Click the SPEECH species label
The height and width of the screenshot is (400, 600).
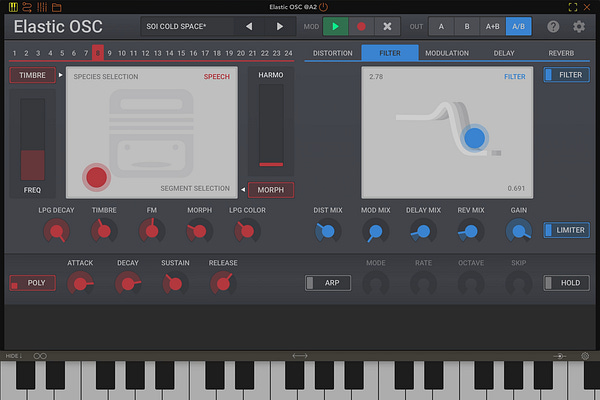(x=217, y=77)
